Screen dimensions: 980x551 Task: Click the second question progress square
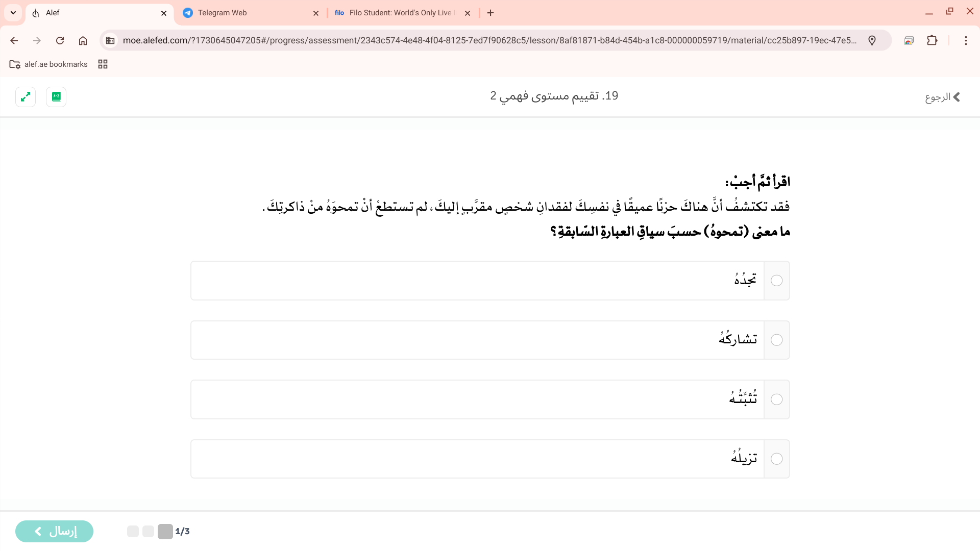point(148,532)
